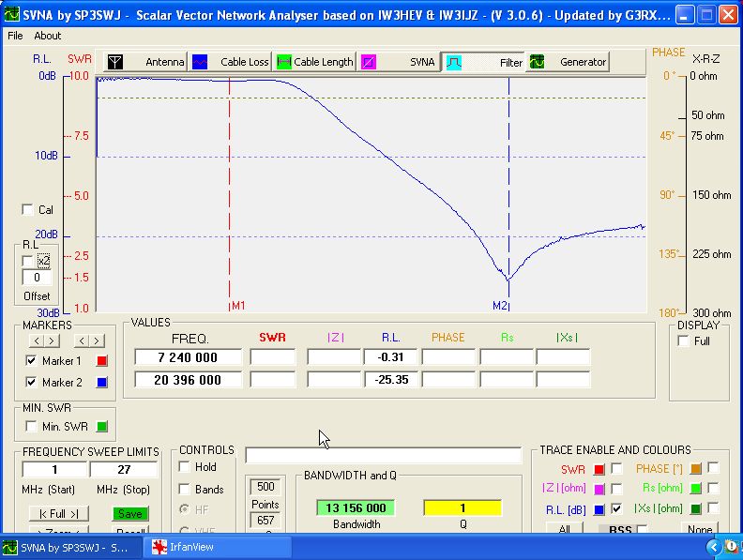Click the MHz Start frequency field
743x560 pixels.
click(x=54, y=469)
